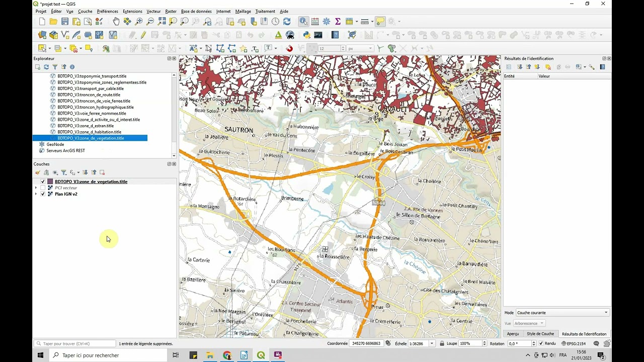Open the Vecteur menu
Screen dimensions: 644x362
coord(153,11)
